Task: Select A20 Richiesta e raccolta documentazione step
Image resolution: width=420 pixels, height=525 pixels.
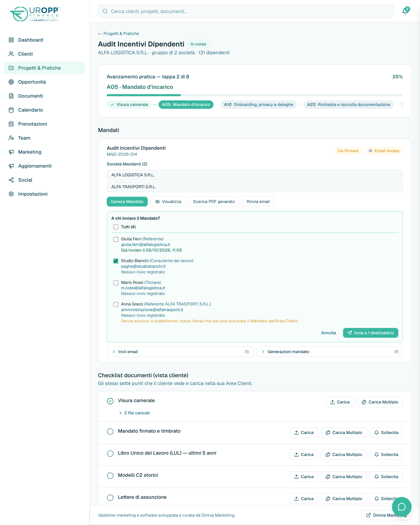Action: [x=348, y=104]
